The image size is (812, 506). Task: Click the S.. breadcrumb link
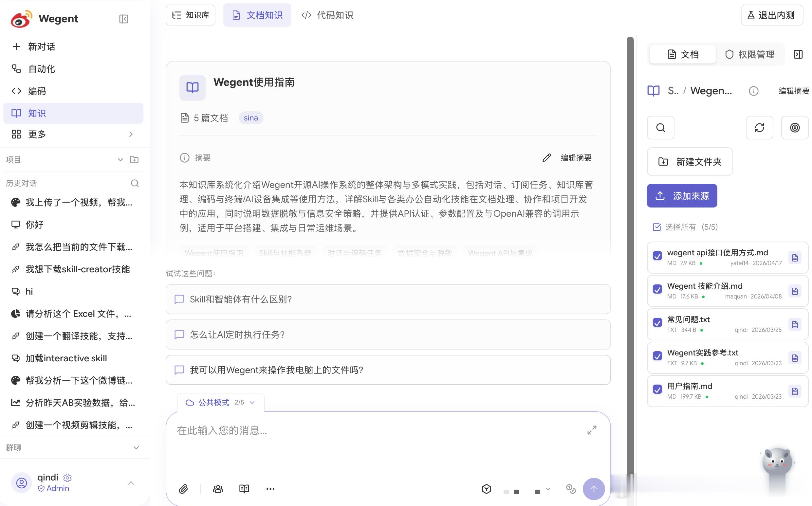tap(673, 91)
